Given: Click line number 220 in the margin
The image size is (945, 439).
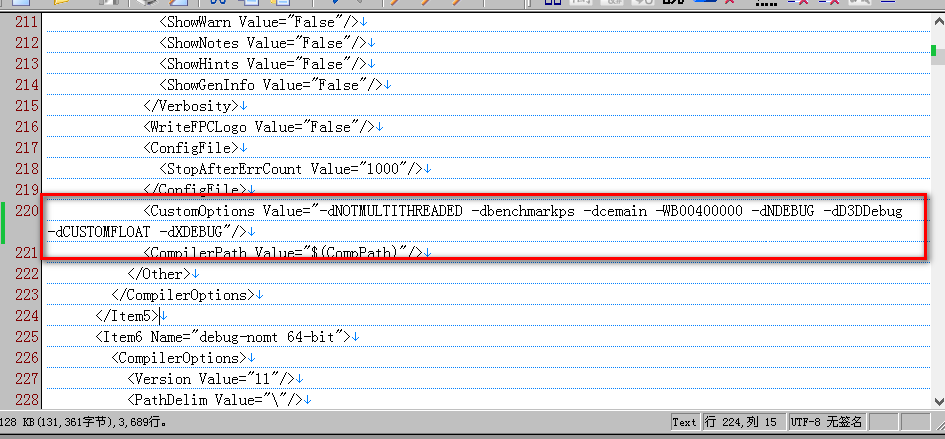Looking at the screenshot, I should tap(26, 211).
